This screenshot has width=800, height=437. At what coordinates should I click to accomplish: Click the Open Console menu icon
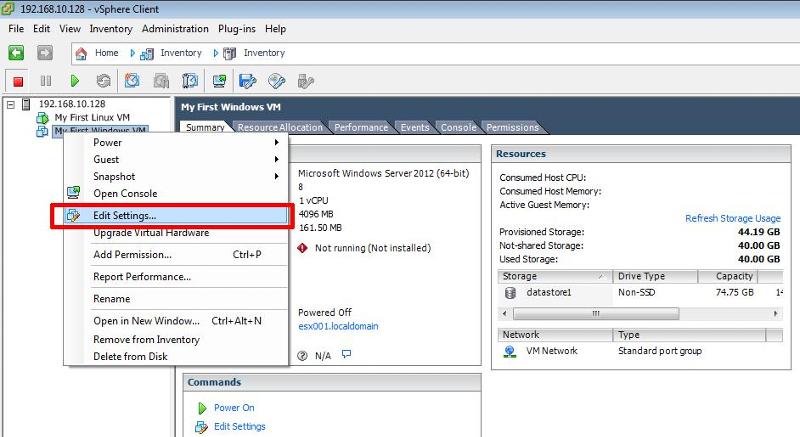(x=73, y=193)
